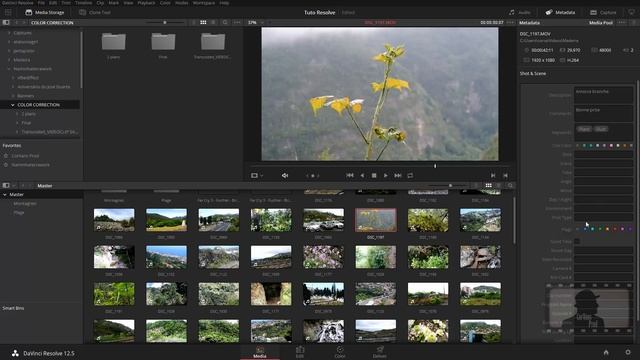This screenshot has height=360, width=640.
Task: Open the Clone Tool
Action: point(95,12)
